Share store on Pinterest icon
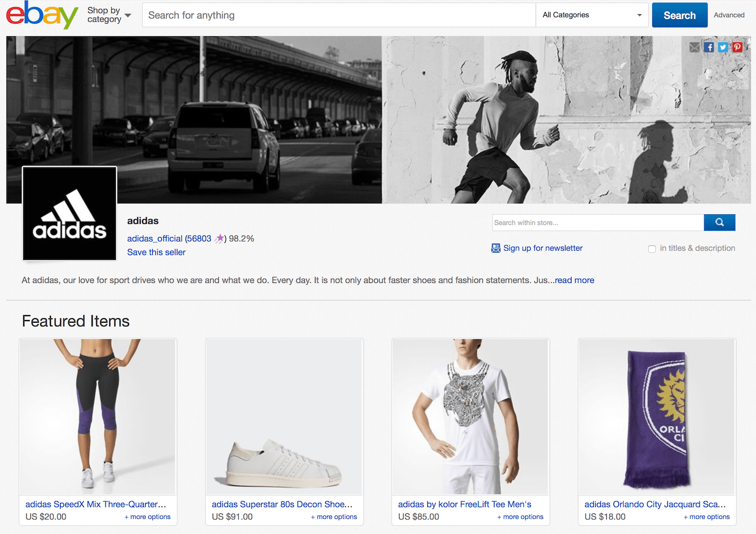This screenshot has height=534, width=756. 737,47
